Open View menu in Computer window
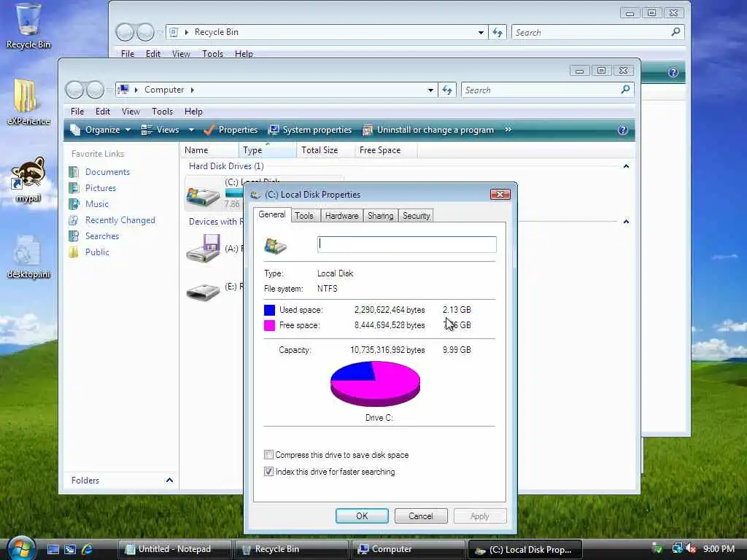 click(131, 112)
